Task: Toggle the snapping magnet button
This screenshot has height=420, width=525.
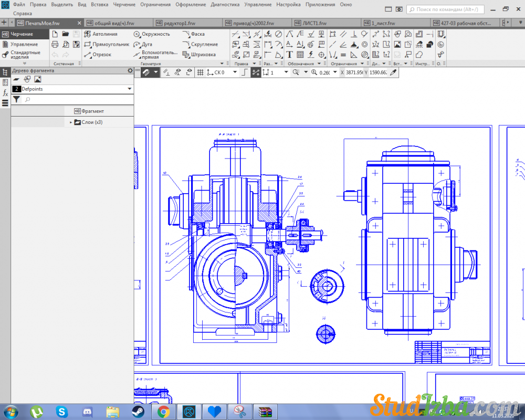Action: tap(147, 72)
